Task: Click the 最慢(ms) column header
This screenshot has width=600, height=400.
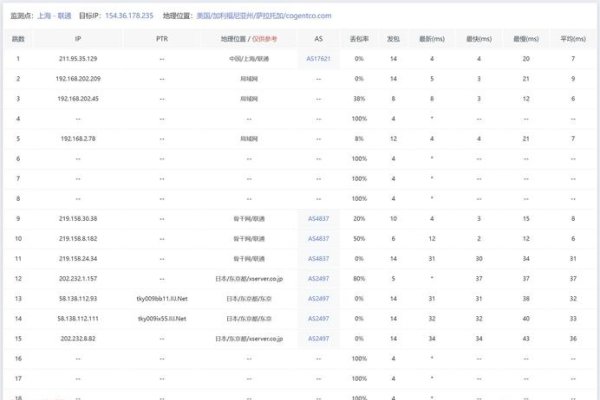Action: (x=526, y=39)
